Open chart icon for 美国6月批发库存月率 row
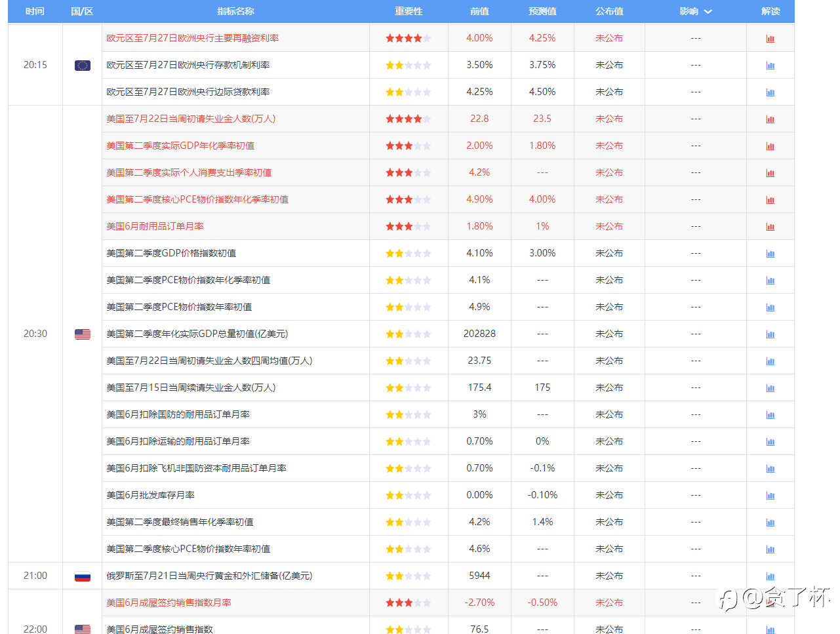This screenshot has height=634, width=840. click(x=770, y=496)
